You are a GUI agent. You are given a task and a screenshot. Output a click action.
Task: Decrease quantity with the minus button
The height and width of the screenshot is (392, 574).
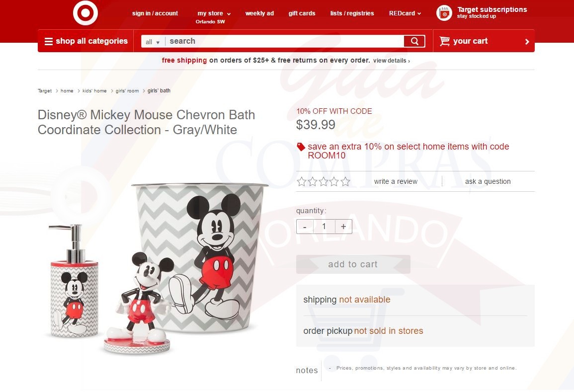(305, 227)
